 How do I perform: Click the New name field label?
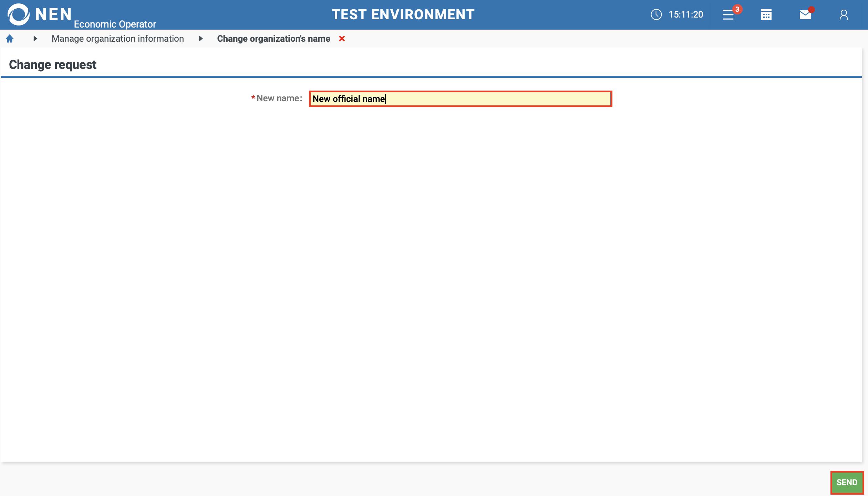tap(279, 99)
